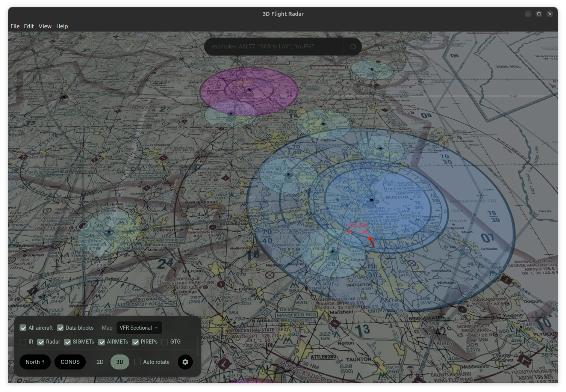Turn off the Radar overlay
566x392 pixels.
click(x=40, y=342)
